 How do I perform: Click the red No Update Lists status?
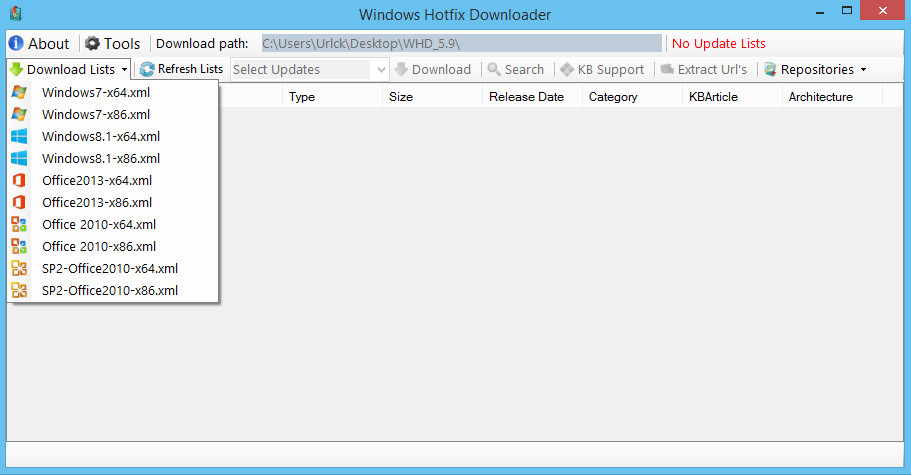(719, 44)
